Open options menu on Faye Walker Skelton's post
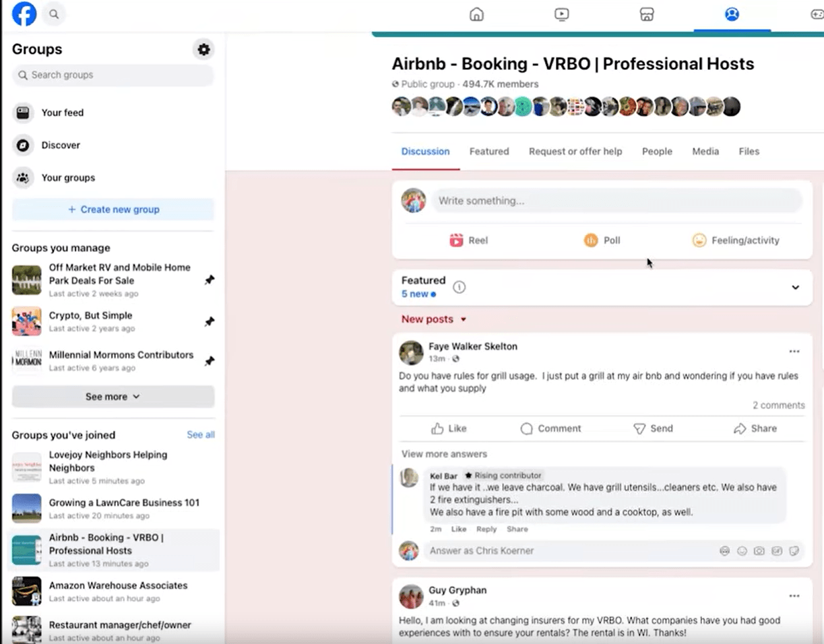 794,352
